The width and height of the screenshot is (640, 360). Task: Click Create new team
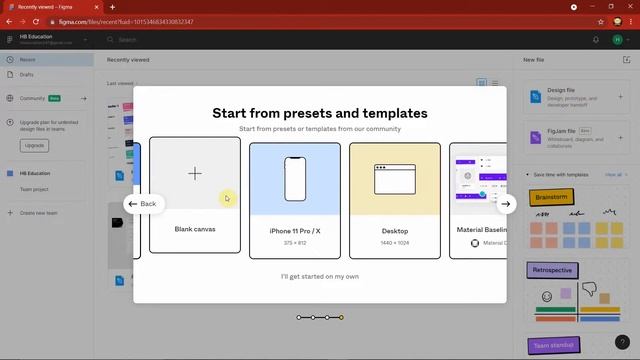[38, 213]
